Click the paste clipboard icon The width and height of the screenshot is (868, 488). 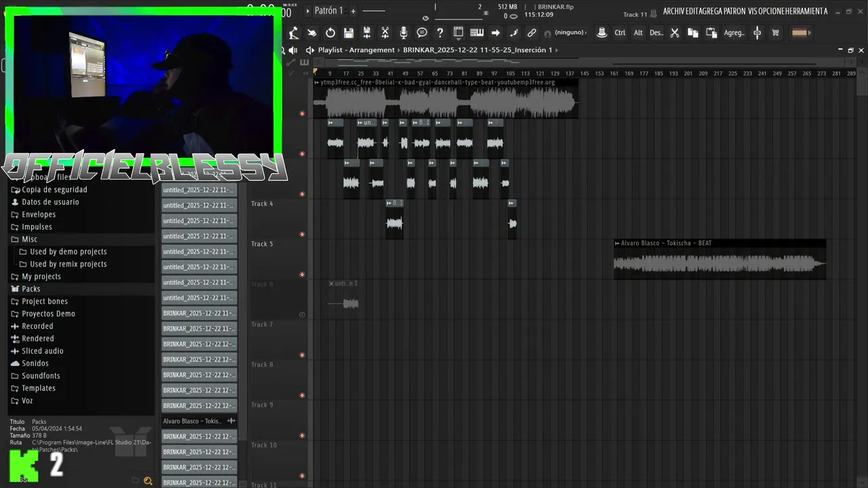coord(711,33)
